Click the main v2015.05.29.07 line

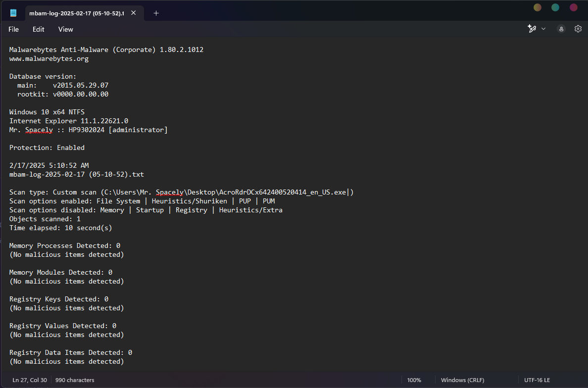point(63,85)
